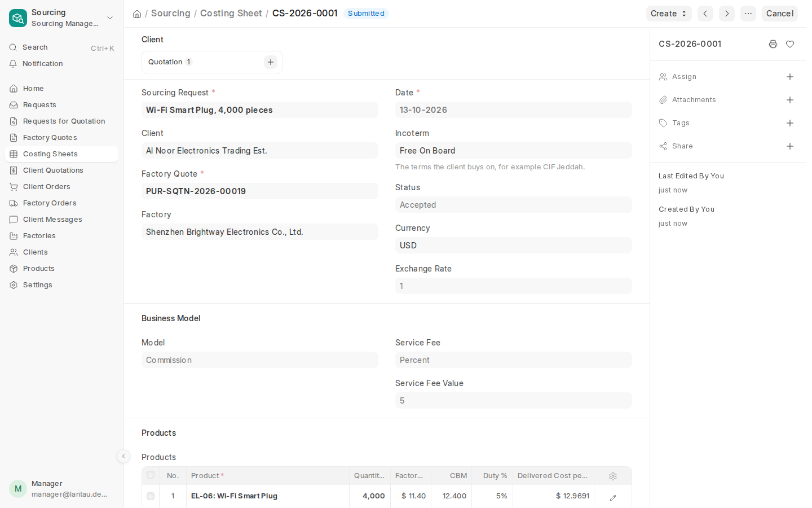Open Notification in the sidebar

(x=62, y=64)
